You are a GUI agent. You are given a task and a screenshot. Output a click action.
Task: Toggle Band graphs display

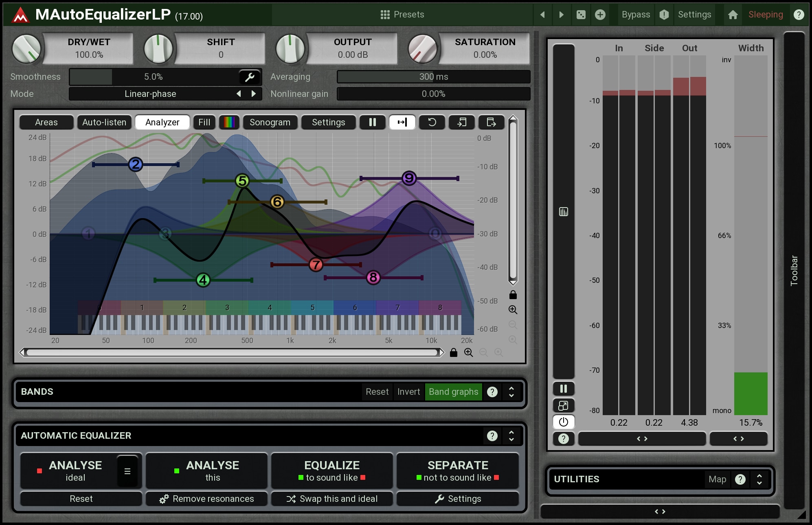tap(453, 392)
